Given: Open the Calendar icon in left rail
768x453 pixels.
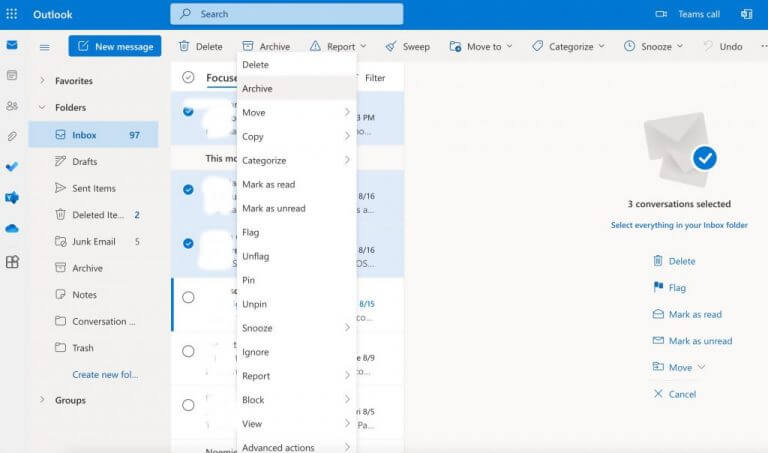Looking at the screenshot, I should (x=12, y=75).
